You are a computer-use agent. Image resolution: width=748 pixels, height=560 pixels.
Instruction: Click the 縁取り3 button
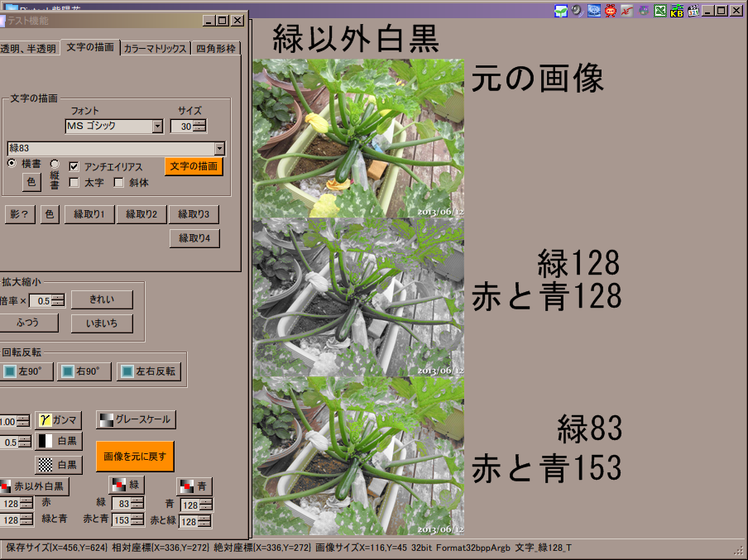click(x=194, y=214)
